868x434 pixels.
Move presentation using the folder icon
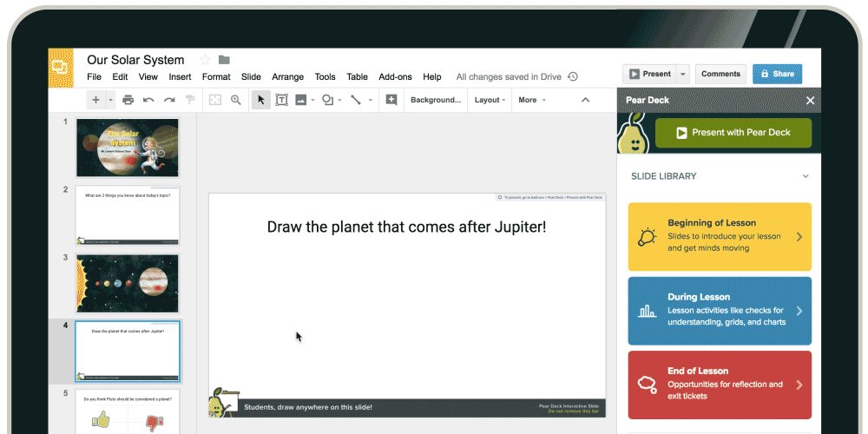click(224, 60)
